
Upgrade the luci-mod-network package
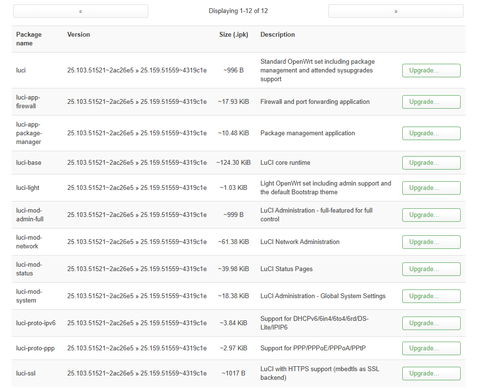tap(431, 242)
